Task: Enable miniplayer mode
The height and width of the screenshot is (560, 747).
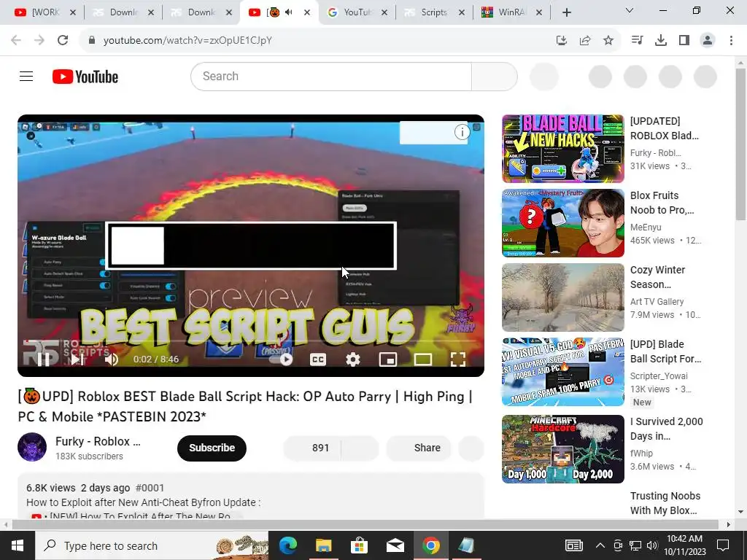Action: (x=388, y=359)
